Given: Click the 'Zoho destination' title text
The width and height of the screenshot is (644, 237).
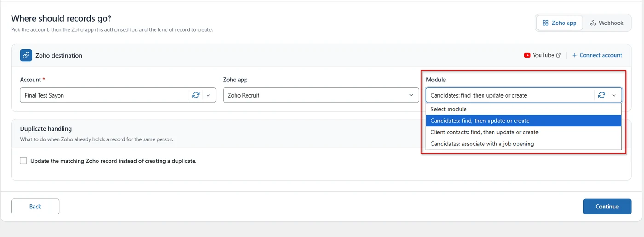Looking at the screenshot, I should 59,55.
